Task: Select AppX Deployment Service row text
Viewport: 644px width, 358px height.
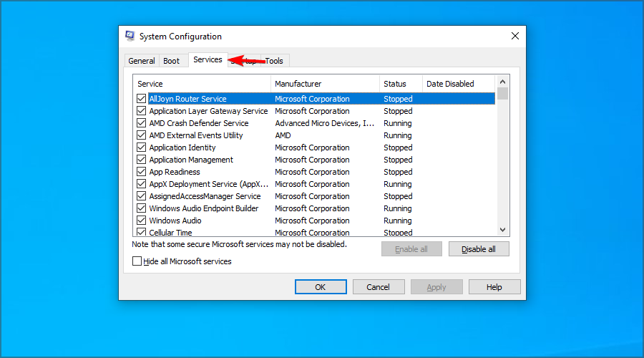Action: click(209, 184)
